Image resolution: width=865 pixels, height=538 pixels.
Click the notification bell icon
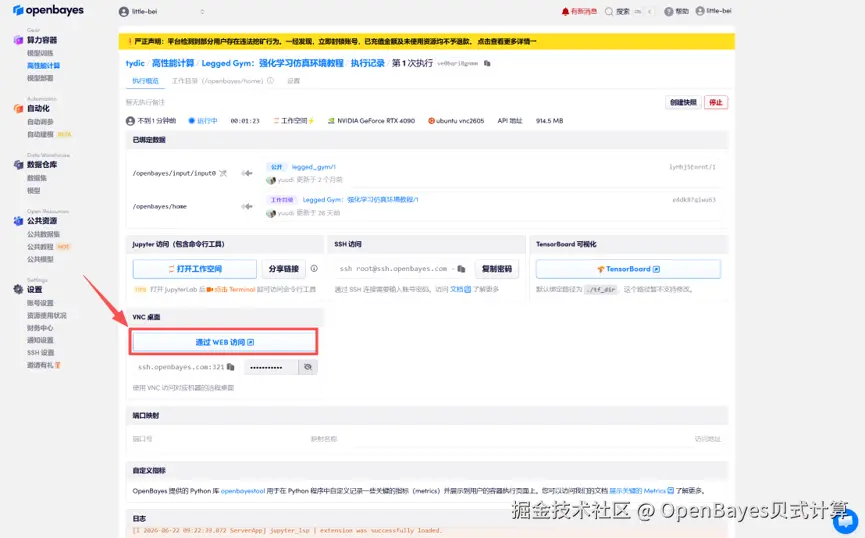(x=565, y=12)
